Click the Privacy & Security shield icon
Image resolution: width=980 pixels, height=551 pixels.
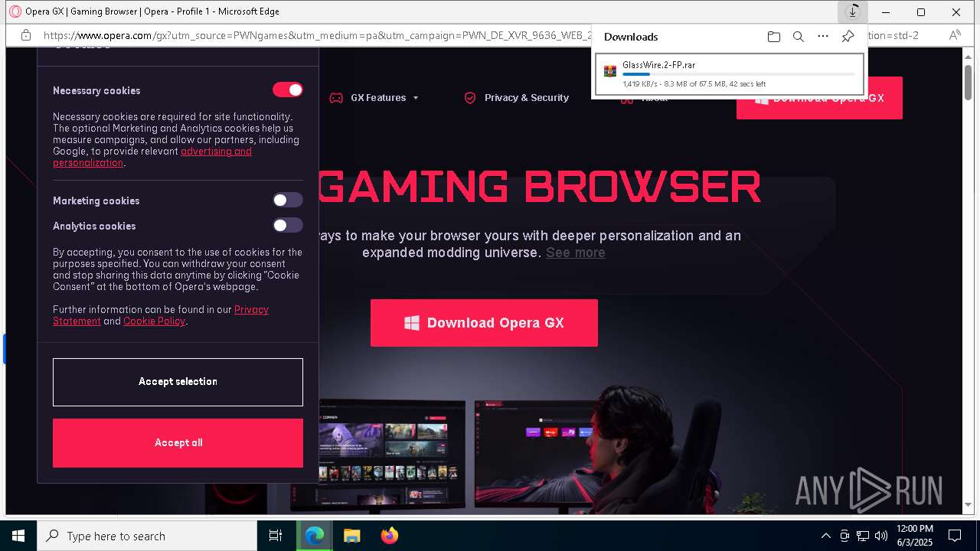[470, 98]
